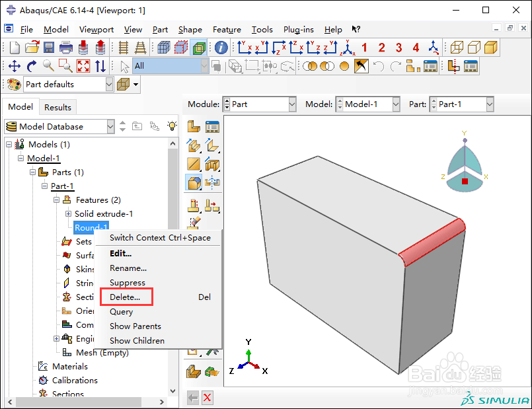Open the Viewport menu
The height and width of the screenshot is (409, 532).
point(96,30)
